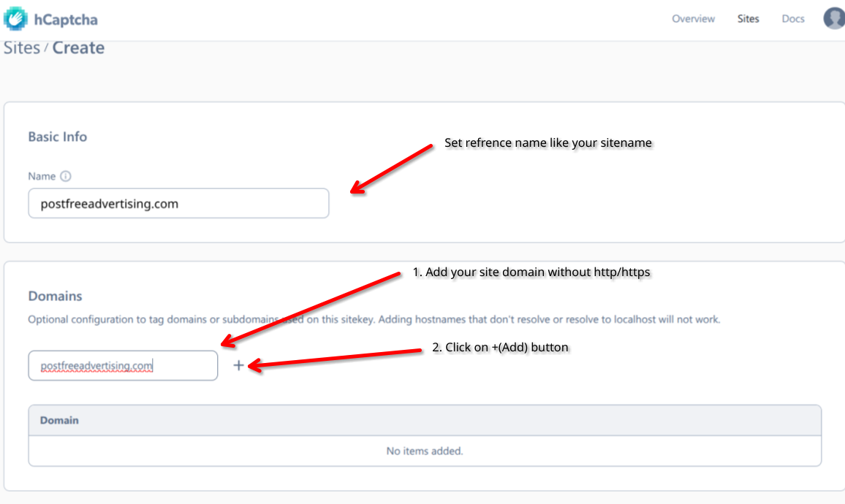Screen dimensions: 845x504
Task: Click the Basic Info section heading
Action: (x=57, y=137)
